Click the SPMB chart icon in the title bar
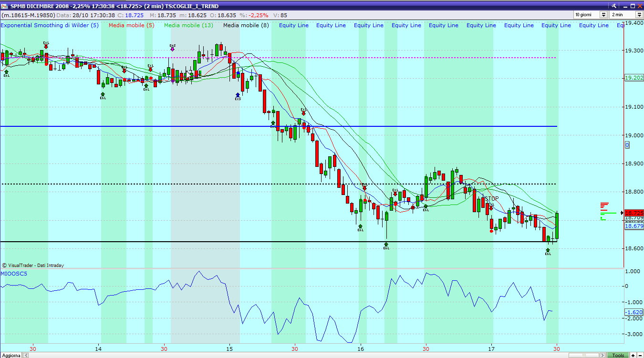 pos(5,6)
